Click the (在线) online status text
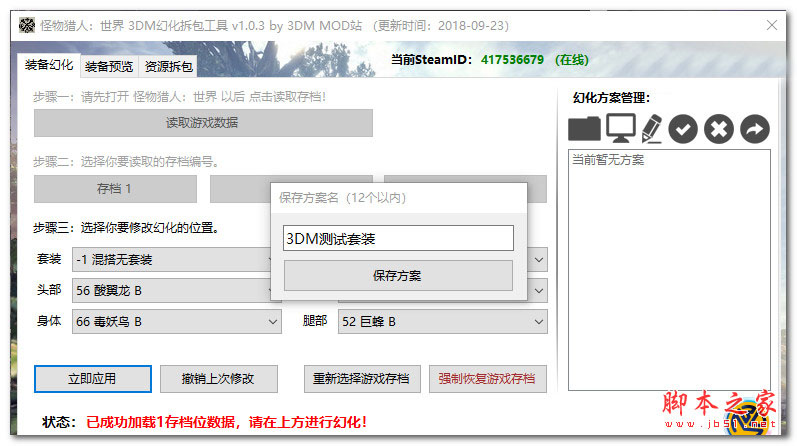 tap(571, 60)
